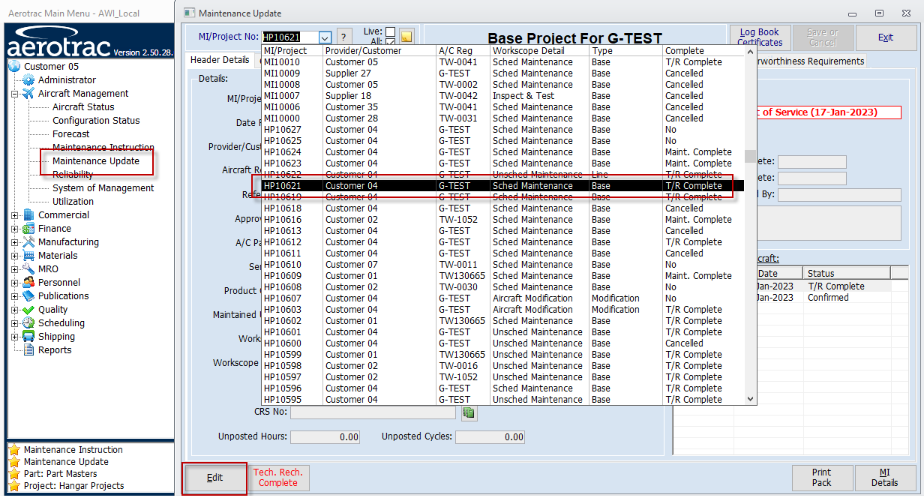The height and width of the screenshot is (496, 924).
Task: Click the Aircraft Management airplane icon
Action: point(28,93)
